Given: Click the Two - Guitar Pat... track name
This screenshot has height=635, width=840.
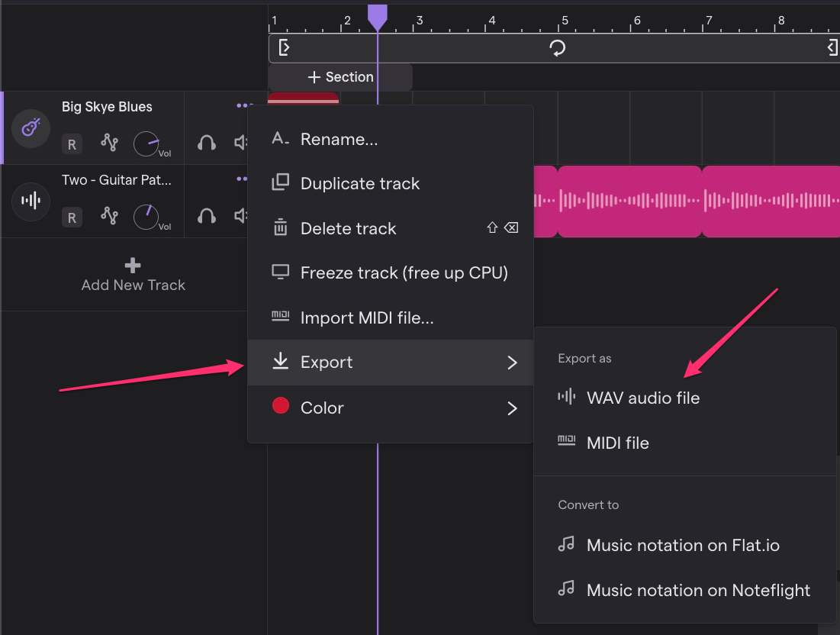Looking at the screenshot, I should point(116,180).
